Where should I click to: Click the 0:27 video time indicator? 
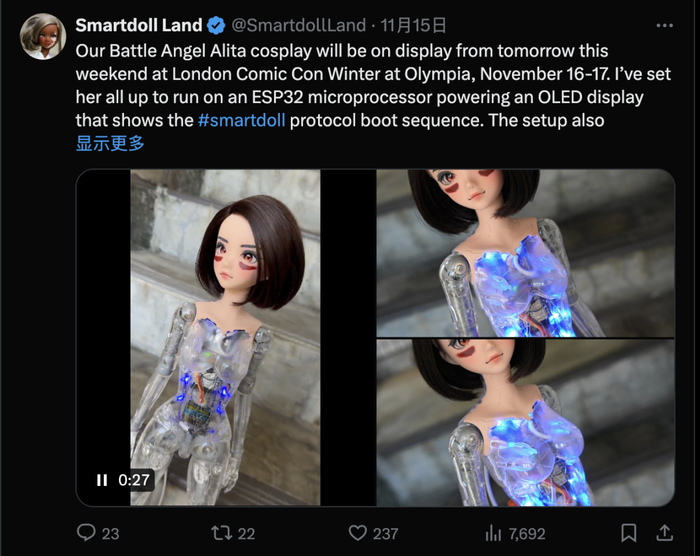134,480
